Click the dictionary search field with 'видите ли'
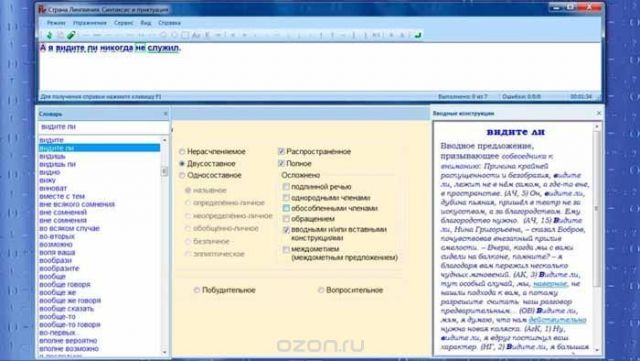This screenshot has width=640, height=361. pyautogui.click(x=103, y=127)
